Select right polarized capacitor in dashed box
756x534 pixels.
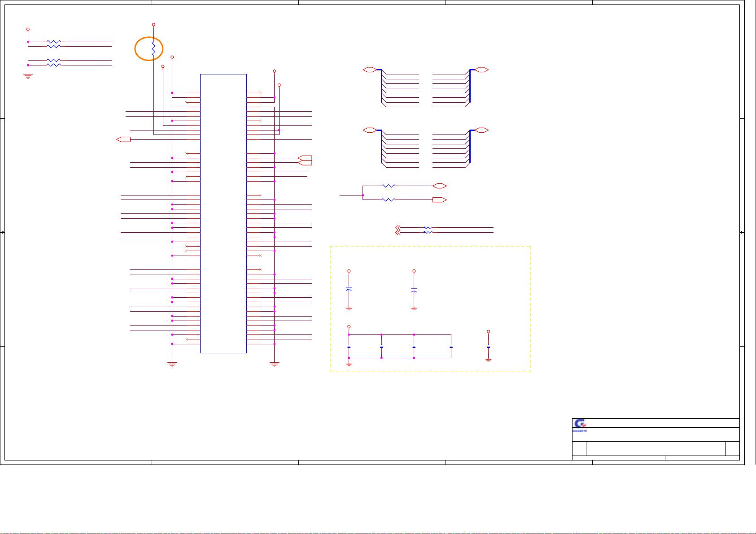[x=414, y=291]
